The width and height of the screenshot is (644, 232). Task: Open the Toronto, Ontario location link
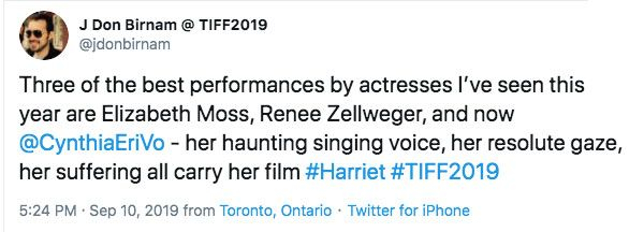click(x=276, y=211)
